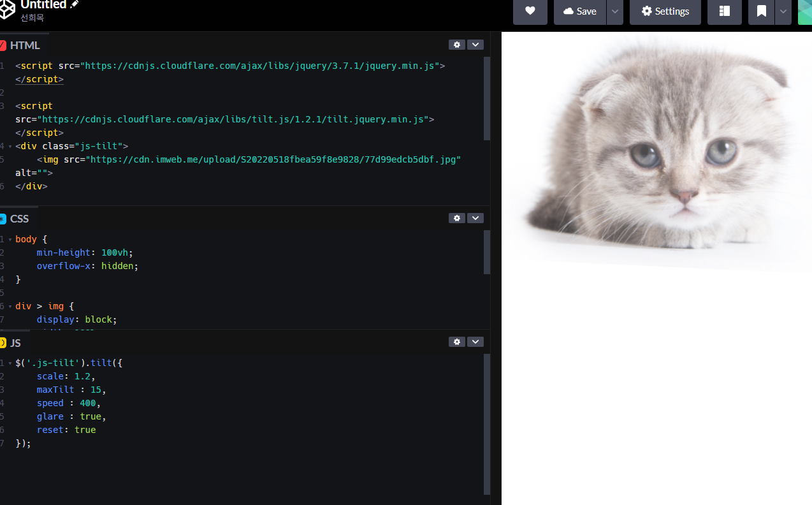Open bookmark dropdown arrow
Viewport: 812px width, 505px height.
[x=783, y=11]
